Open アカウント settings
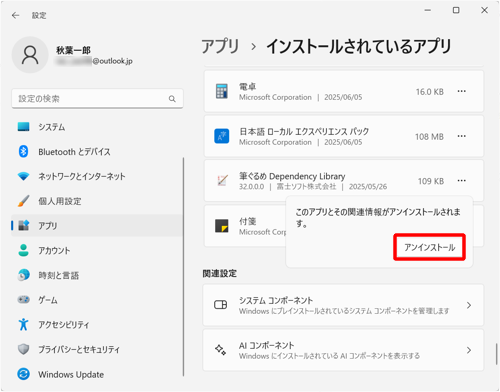This screenshot has width=500, height=392. click(97, 250)
